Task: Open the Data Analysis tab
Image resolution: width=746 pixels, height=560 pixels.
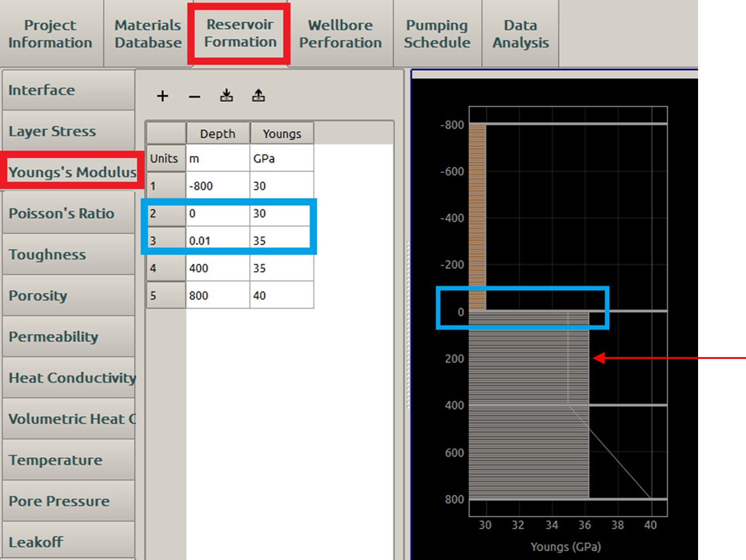Action: (x=520, y=34)
